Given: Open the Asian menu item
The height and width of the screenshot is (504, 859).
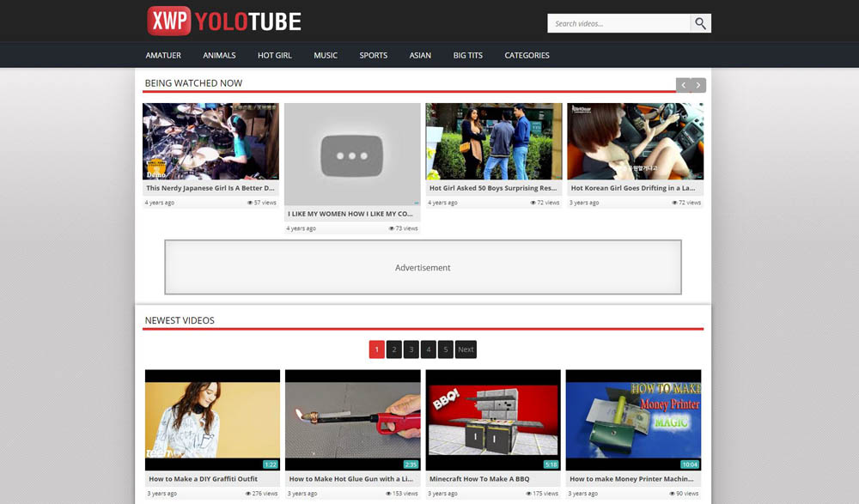Looking at the screenshot, I should click(420, 55).
